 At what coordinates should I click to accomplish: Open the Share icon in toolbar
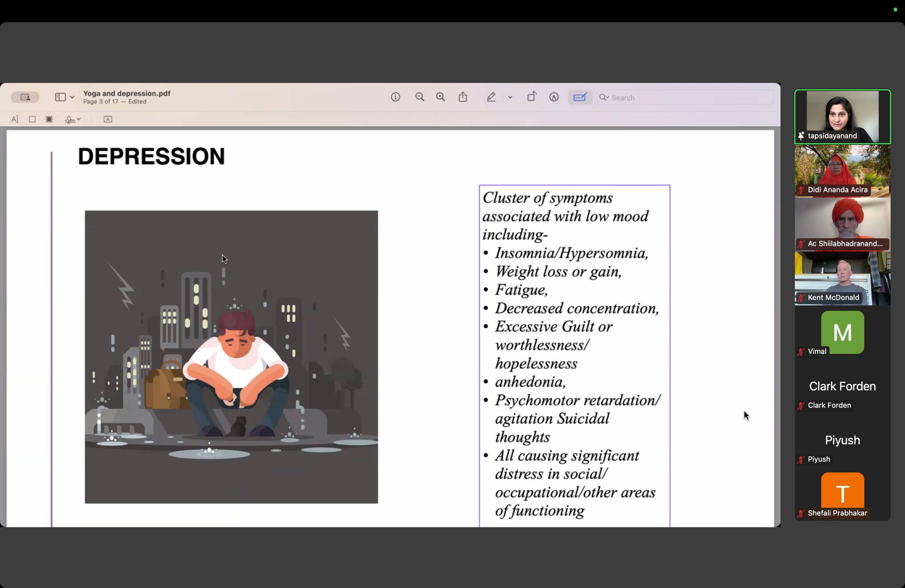click(462, 97)
